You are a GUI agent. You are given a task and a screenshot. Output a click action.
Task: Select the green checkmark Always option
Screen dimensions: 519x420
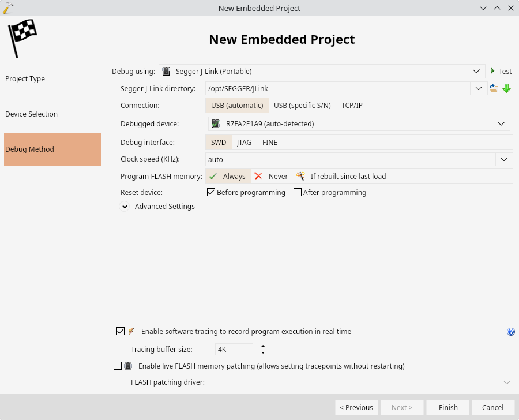pyautogui.click(x=228, y=176)
